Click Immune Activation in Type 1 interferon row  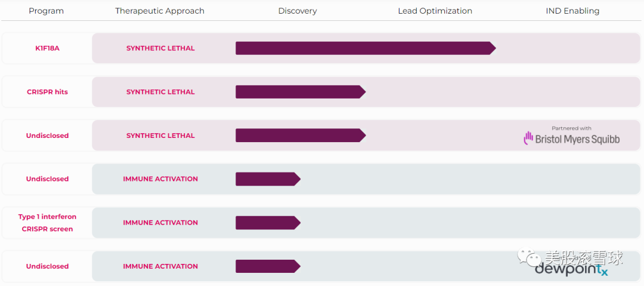click(160, 223)
